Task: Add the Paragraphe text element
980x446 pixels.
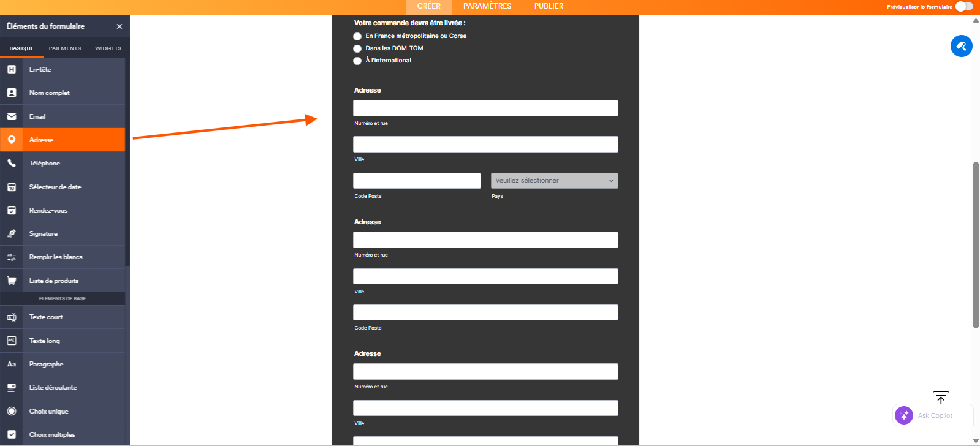Action: click(63, 364)
